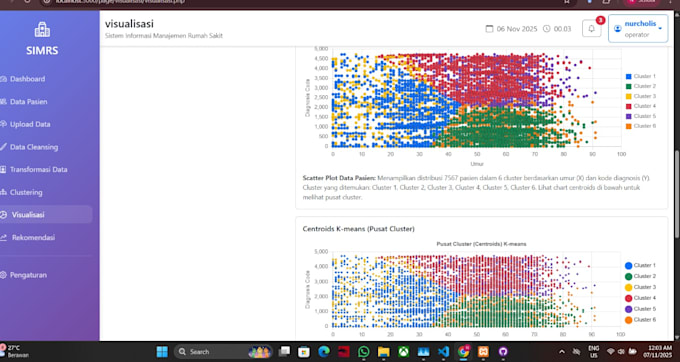Screen dimensions: 680x362
Task: Open Microsoft Store from the taskbar
Action: [x=304, y=352]
